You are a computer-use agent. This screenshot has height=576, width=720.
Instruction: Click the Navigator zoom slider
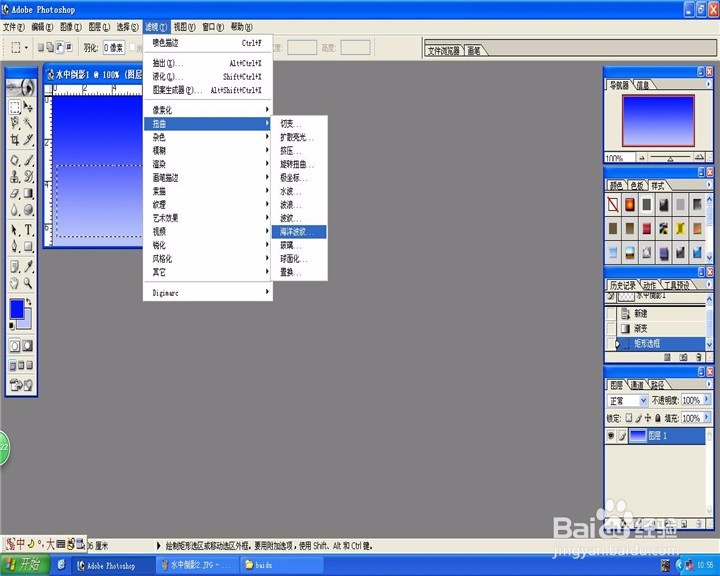670,158
